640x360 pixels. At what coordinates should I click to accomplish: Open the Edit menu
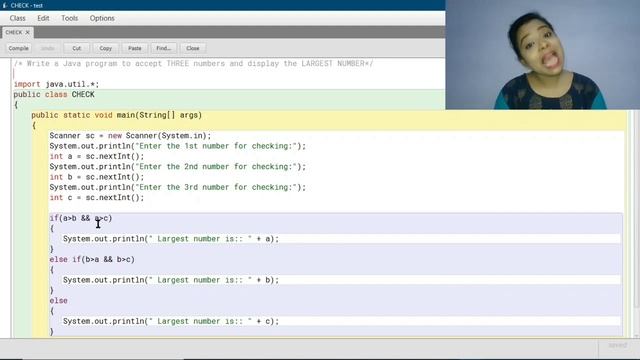pyautogui.click(x=43, y=18)
